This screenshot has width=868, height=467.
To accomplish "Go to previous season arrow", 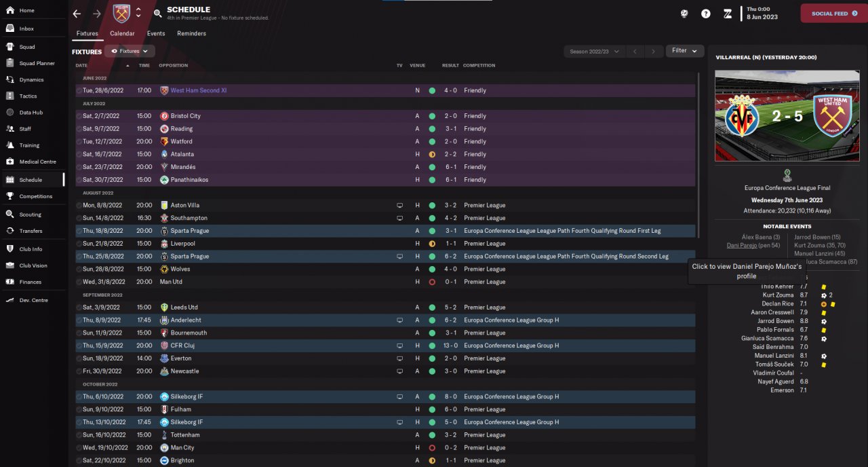I will click(x=635, y=51).
